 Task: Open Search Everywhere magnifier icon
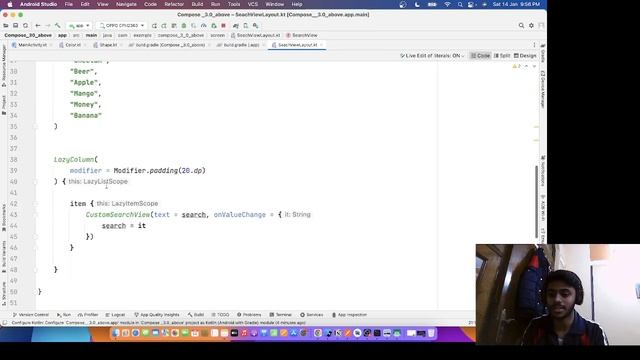point(521,25)
